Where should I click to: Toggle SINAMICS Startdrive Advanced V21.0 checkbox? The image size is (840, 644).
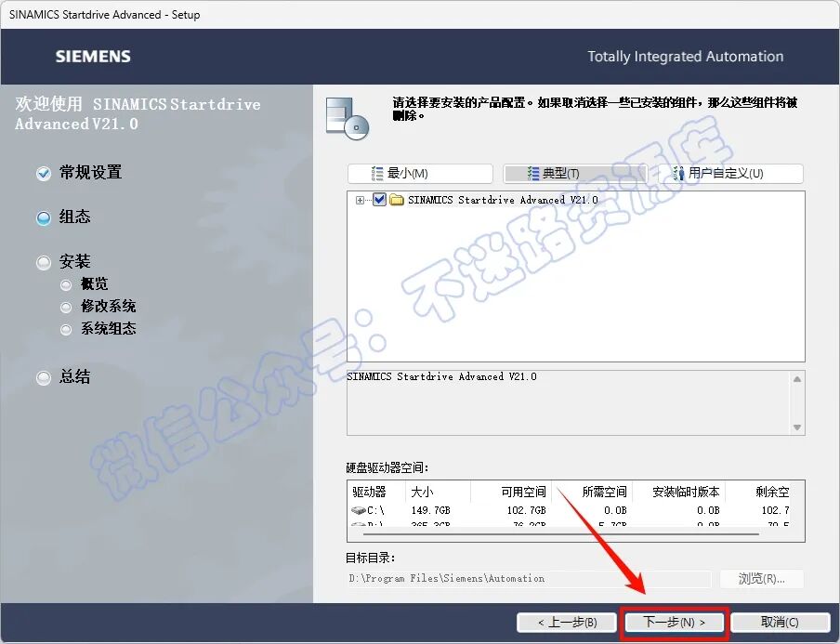tap(379, 200)
